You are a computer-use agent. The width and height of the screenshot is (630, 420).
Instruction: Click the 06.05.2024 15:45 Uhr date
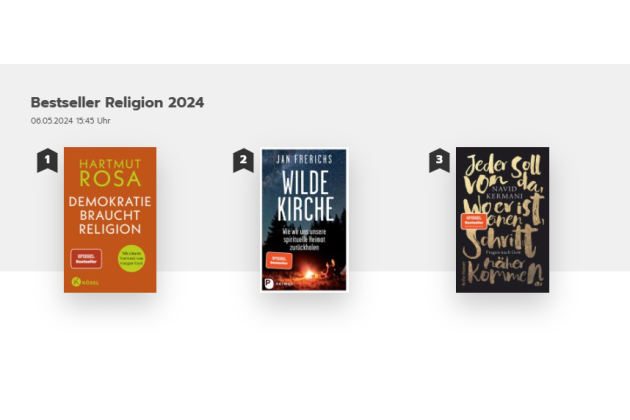pyautogui.click(x=70, y=121)
